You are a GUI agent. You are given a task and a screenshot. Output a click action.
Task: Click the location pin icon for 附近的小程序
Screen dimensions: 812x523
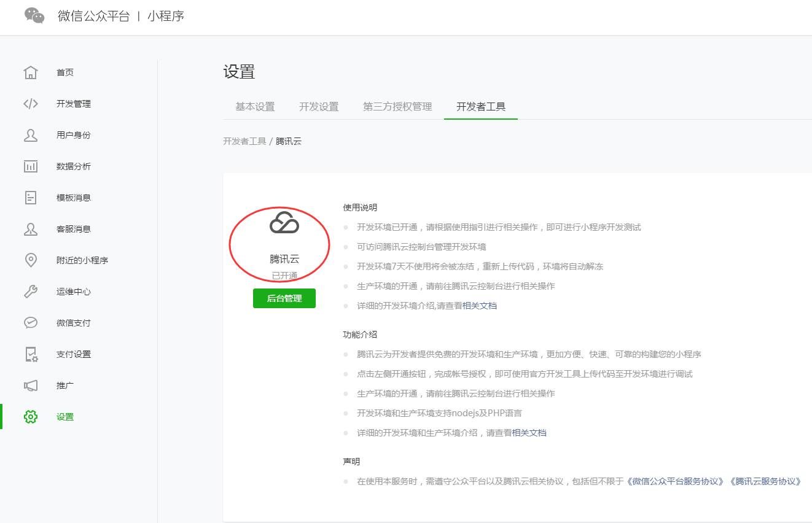[31, 260]
